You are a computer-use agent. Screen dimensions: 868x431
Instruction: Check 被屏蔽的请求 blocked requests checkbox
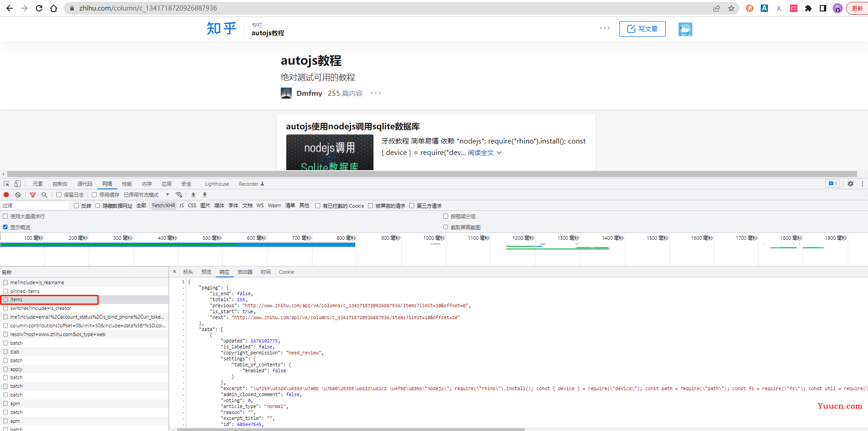point(370,206)
